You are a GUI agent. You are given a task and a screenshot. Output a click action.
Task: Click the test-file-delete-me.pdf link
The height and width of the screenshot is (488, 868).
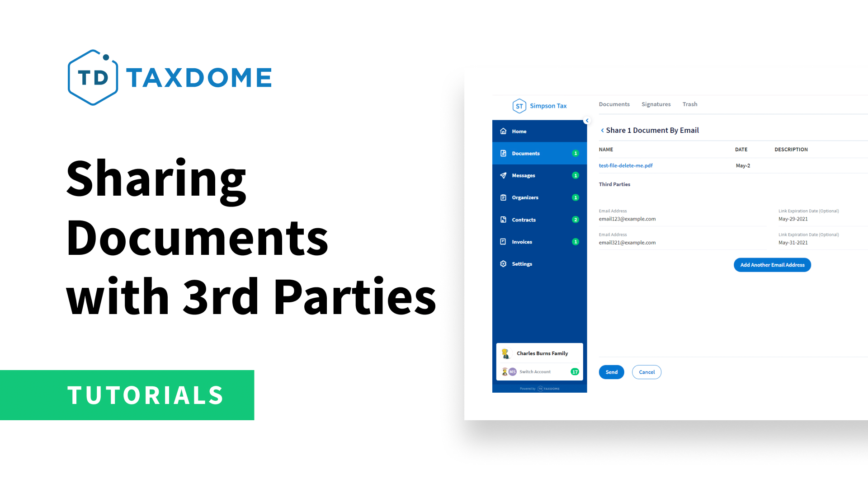click(626, 166)
